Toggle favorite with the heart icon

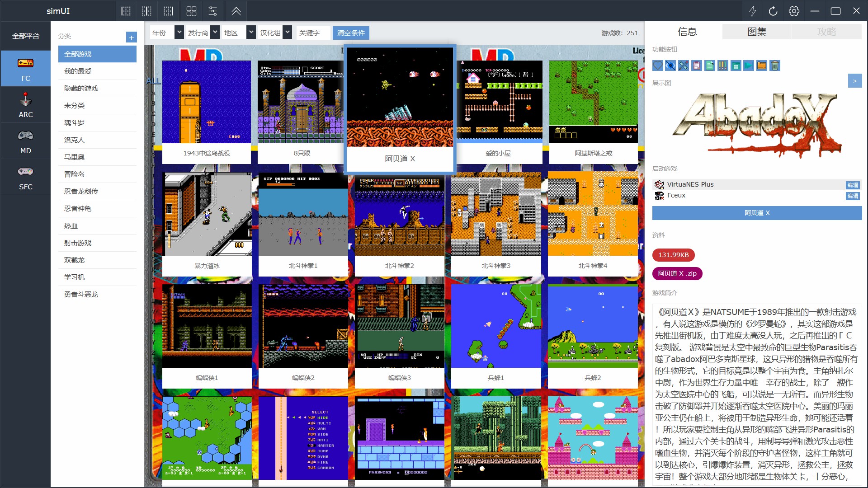pos(658,66)
